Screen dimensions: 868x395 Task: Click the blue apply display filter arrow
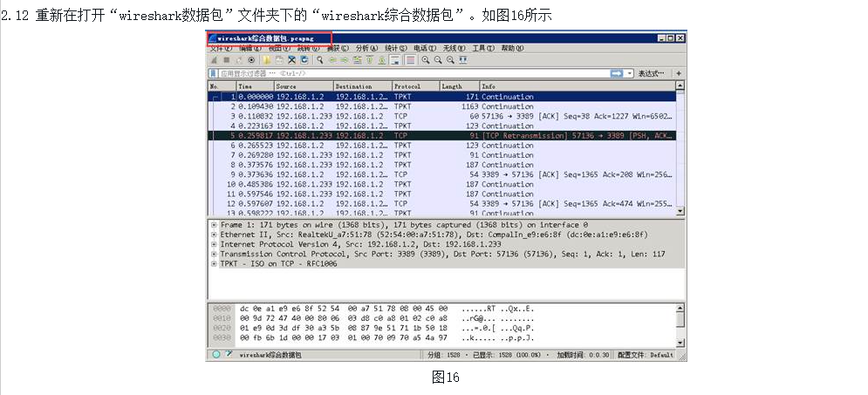616,73
